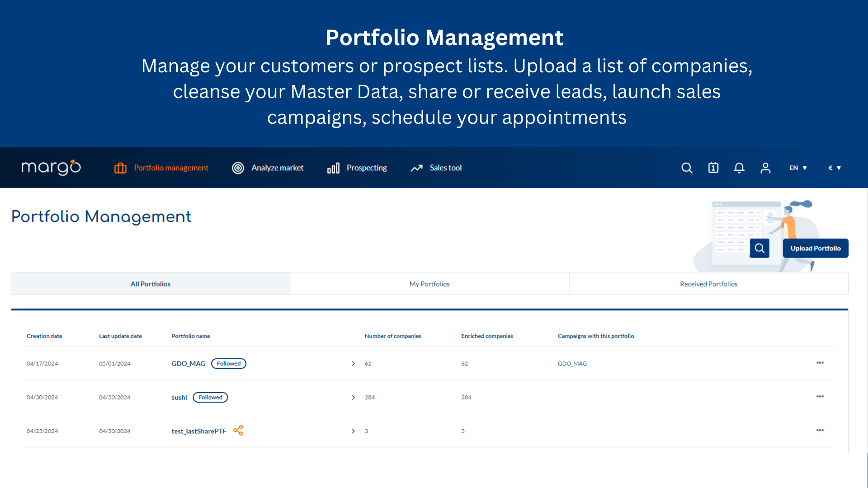This screenshot has height=488, width=868.
Task: Switch to Received Portfolios tab
Action: point(709,284)
